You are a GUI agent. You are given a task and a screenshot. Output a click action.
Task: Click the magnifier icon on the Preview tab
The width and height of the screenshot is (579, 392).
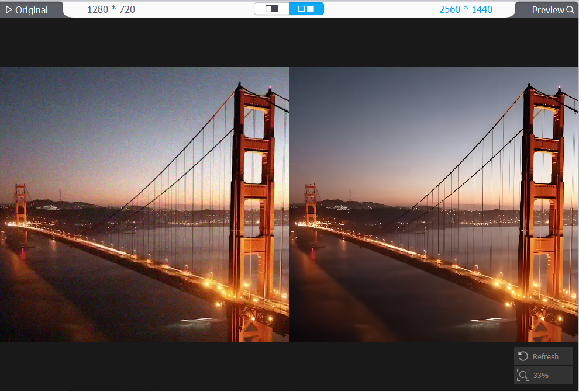pyautogui.click(x=570, y=9)
